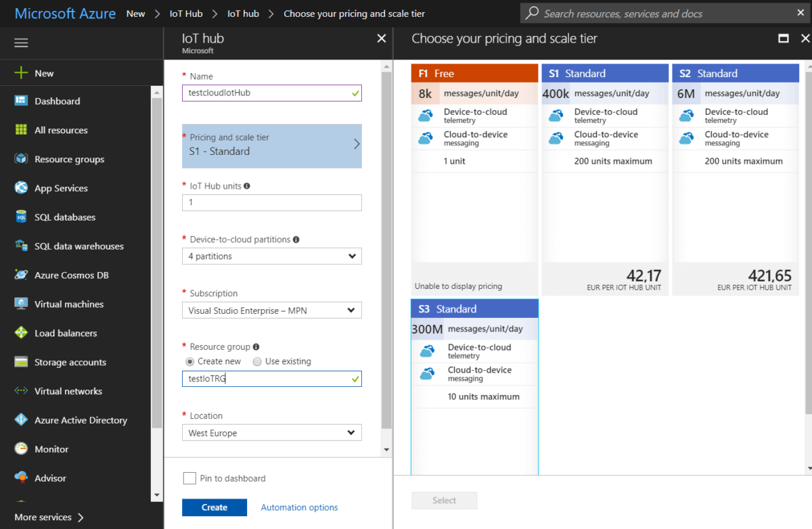812x529 pixels.
Task: Click IoT Hub units info icon
Action: click(247, 185)
